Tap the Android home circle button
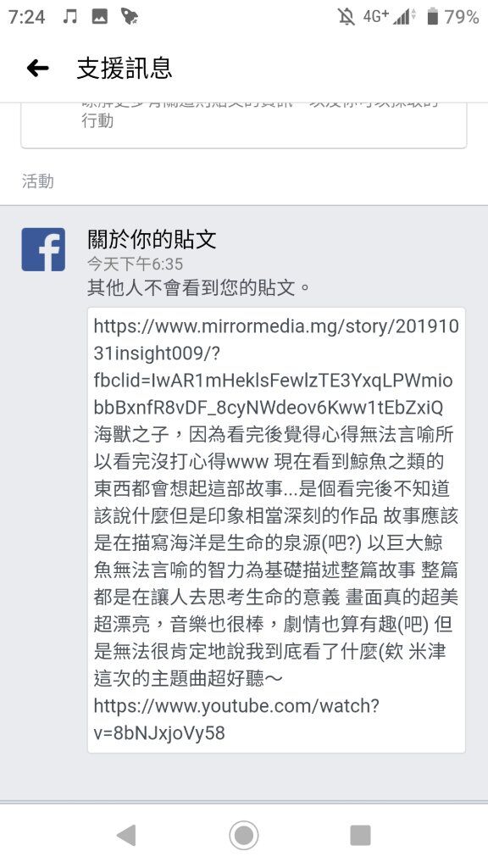Image resolution: width=488 pixels, height=868 pixels. pos(243,835)
